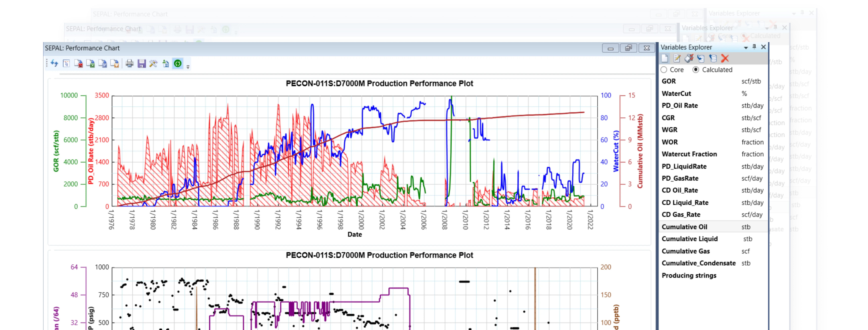868x330 pixels.
Task: Close the Variables Explorer panel
Action: click(x=764, y=47)
